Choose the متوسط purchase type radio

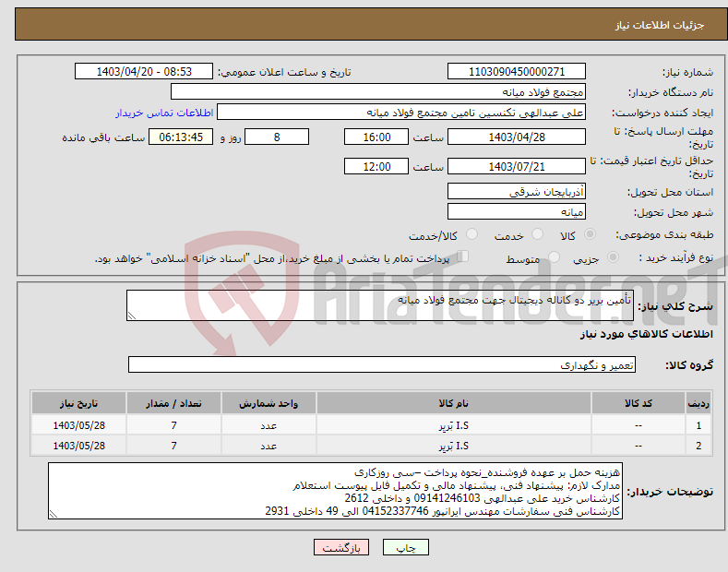554,256
